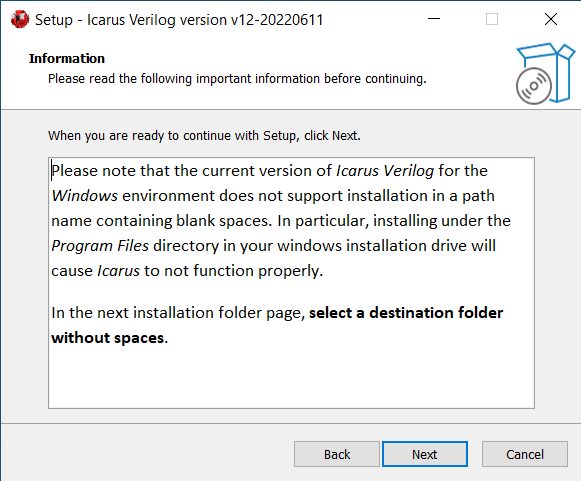Click the 'Program Files' italic text

[x=100, y=246]
